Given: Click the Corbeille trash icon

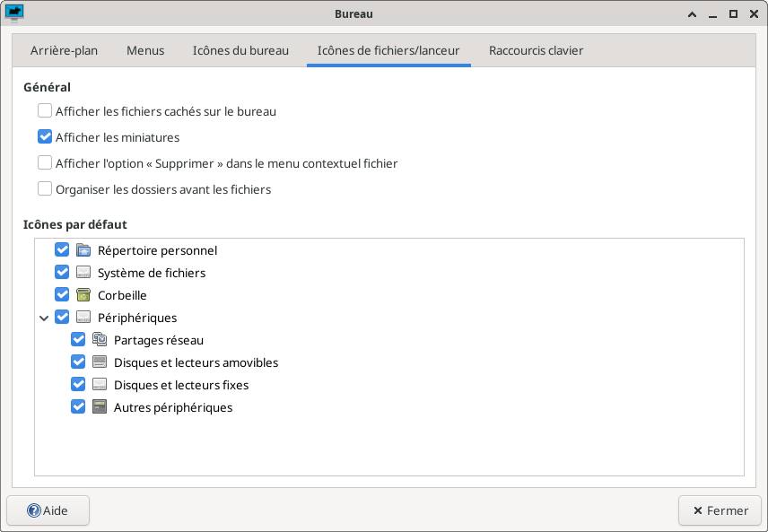Looking at the screenshot, I should pos(83,295).
